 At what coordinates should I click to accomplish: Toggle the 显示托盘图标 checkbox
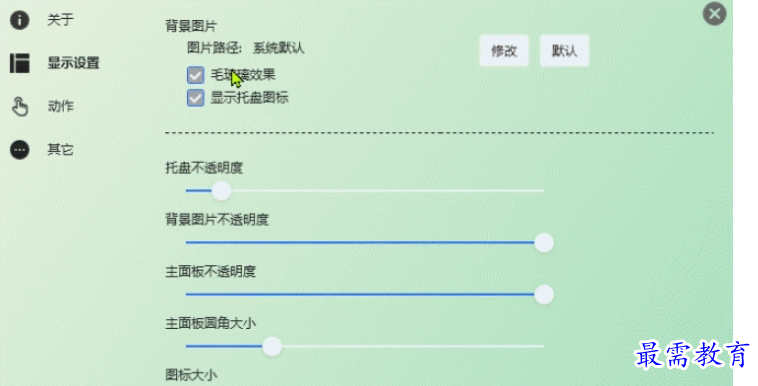pos(195,98)
